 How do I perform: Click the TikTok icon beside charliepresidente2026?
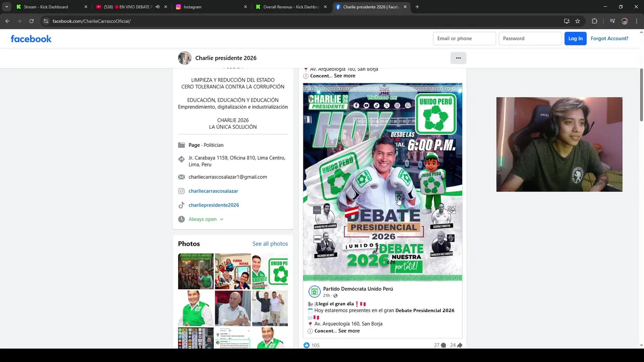[182, 205]
